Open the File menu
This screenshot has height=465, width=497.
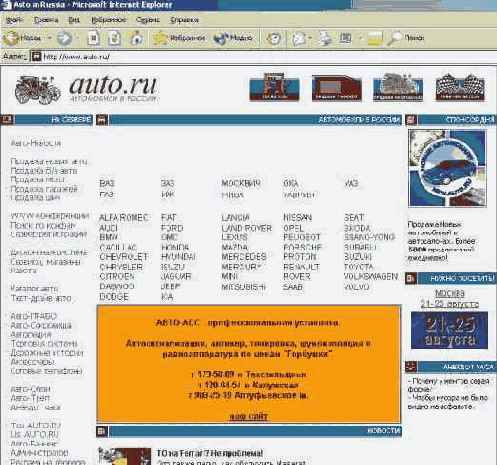[x=14, y=20]
